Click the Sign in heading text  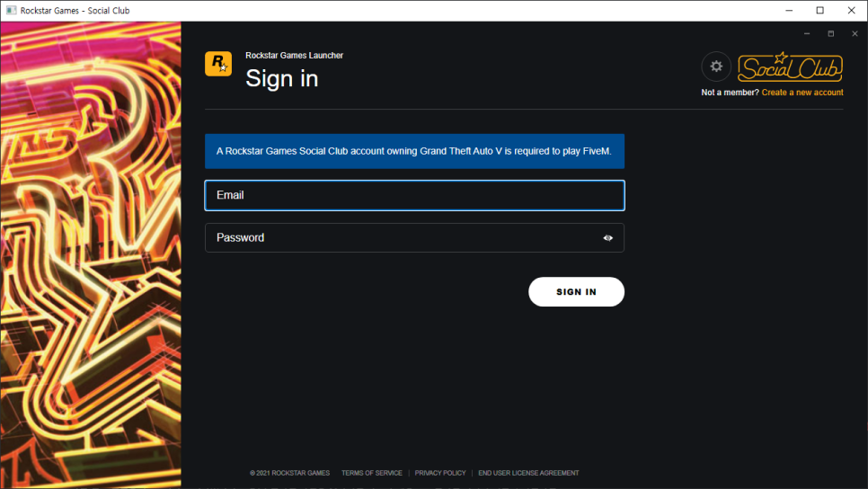[282, 78]
